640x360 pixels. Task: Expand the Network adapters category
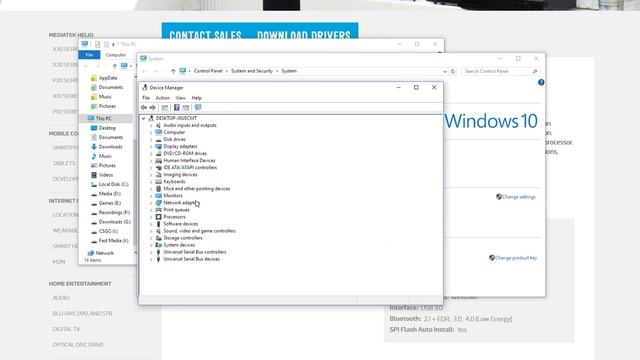151,203
